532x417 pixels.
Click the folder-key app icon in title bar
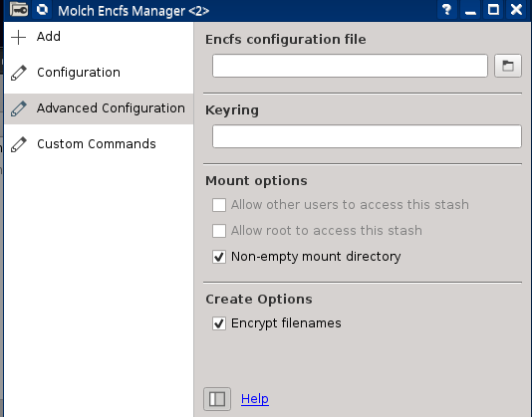19,10
